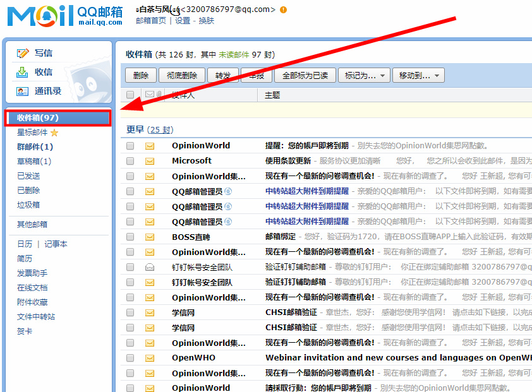Viewport: 532px width, 392px height.
Task: Click the right-side scrollbar of the mail list
Action: click(x=528, y=221)
